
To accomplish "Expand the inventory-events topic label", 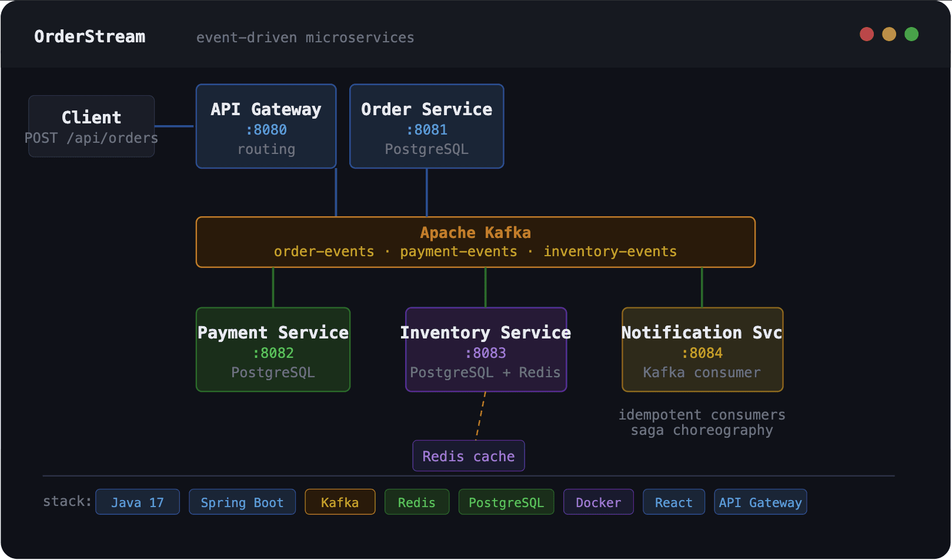I will click(610, 252).
